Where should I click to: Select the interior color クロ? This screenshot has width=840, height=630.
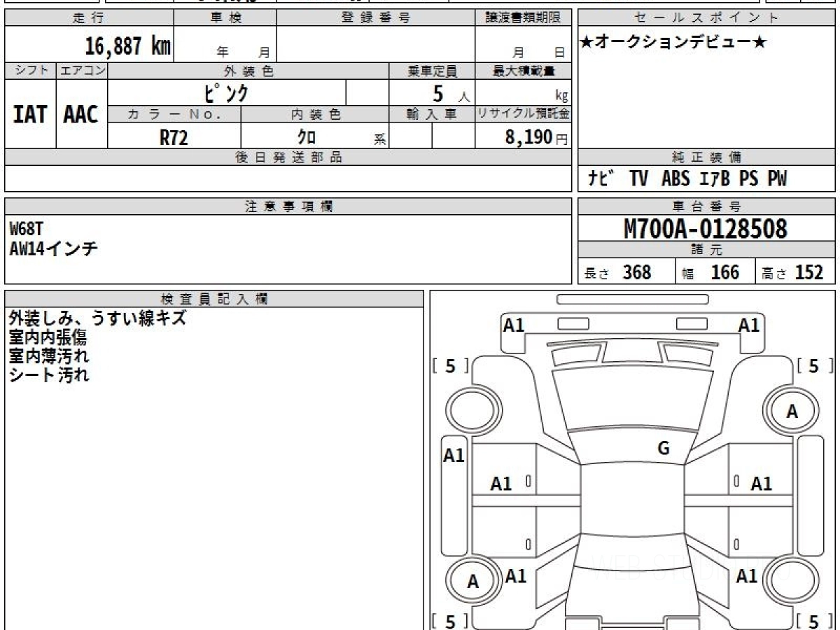click(x=307, y=137)
